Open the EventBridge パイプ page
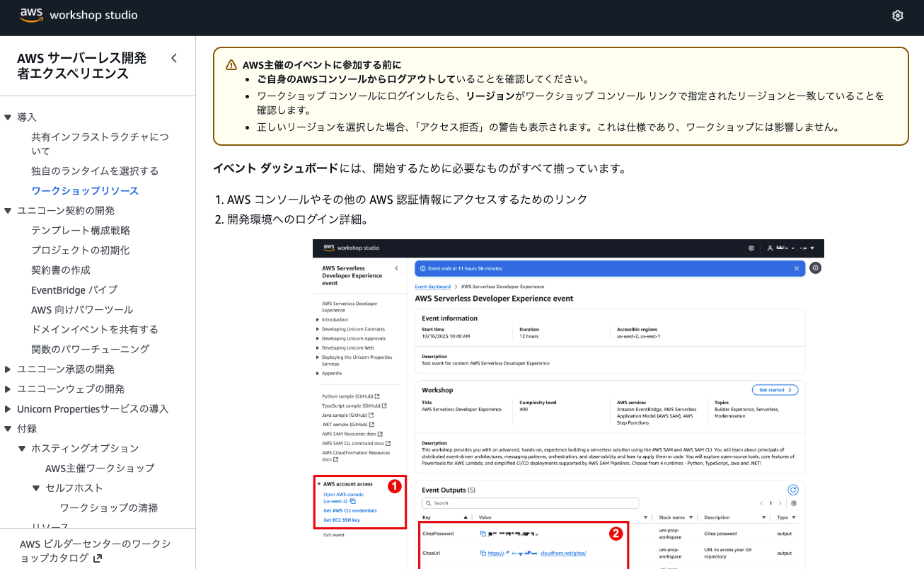Screen dimensions: 924x569 [x=74, y=290]
